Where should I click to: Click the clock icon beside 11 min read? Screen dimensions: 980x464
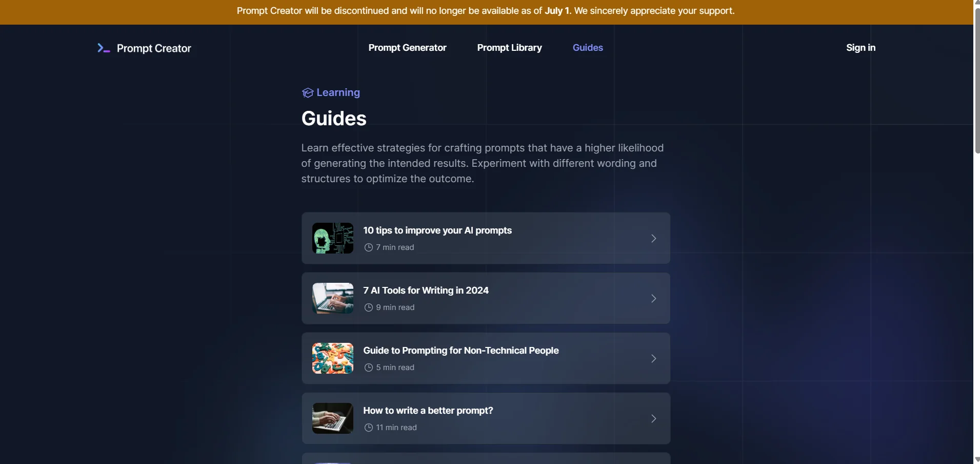pyautogui.click(x=368, y=428)
